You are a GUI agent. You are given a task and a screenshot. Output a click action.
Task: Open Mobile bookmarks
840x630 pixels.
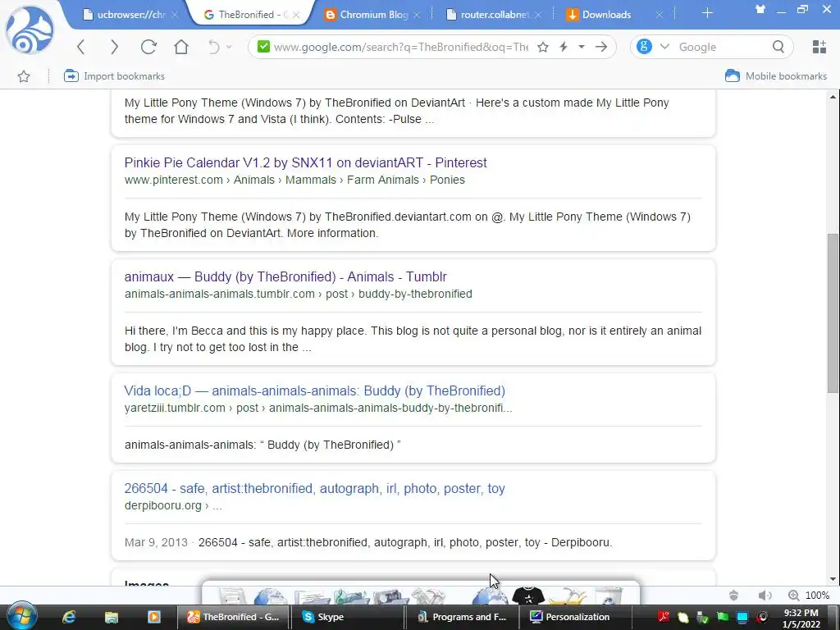(776, 76)
